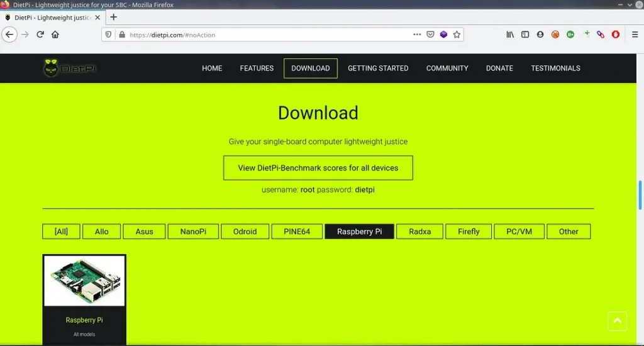Open the DONATE section
This screenshot has width=644, height=346.
pyautogui.click(x=499, y=68)
